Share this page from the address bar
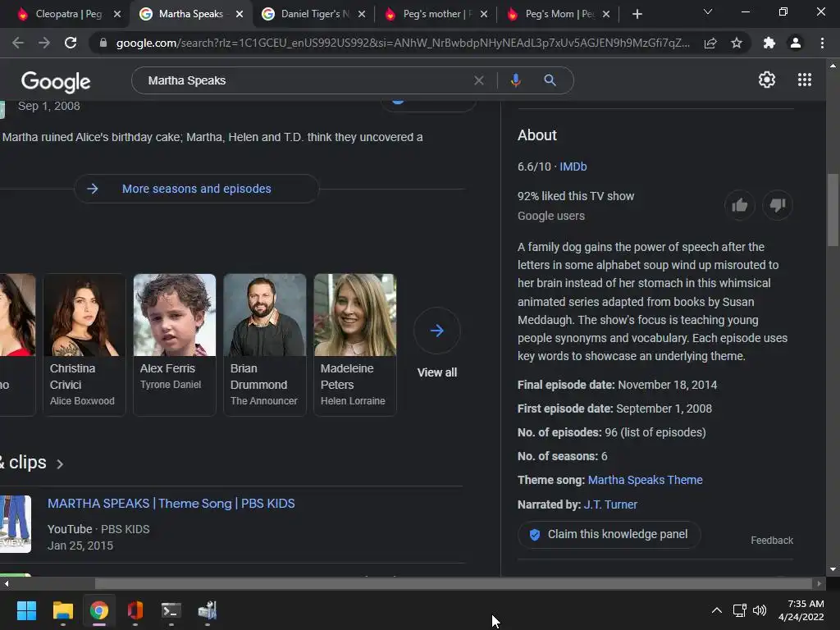This screenshot has width=840, height=630. pos(710,43)
